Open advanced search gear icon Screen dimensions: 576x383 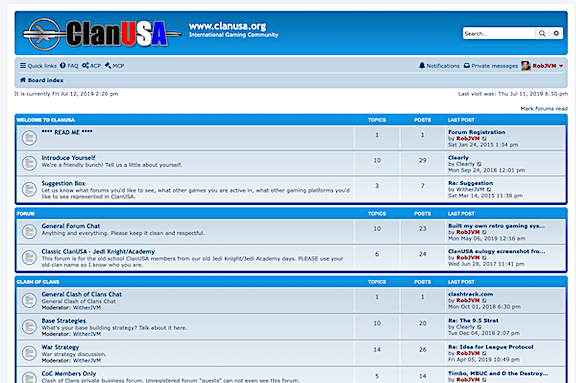[556, 33]
